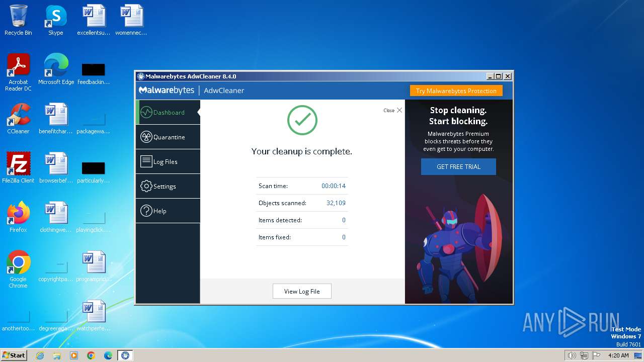Click the 'Stop cleaning. Start blocking.' headline
The width and height of the screenshot is (644, 362).
point(458,116)
